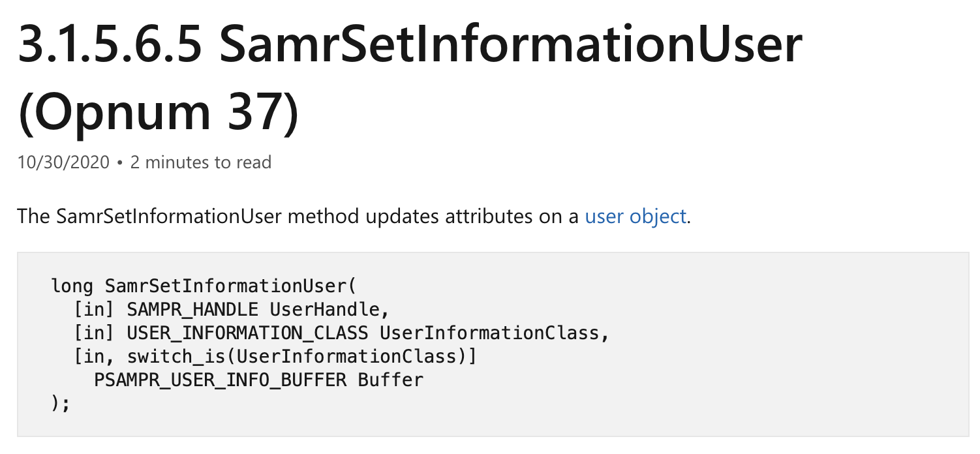Image resolution: width=980 pixels, height=454 pixels.
Task: Click the "[in]" before USER_INFORMATION_CLASS
Action: tap(95, 333)
